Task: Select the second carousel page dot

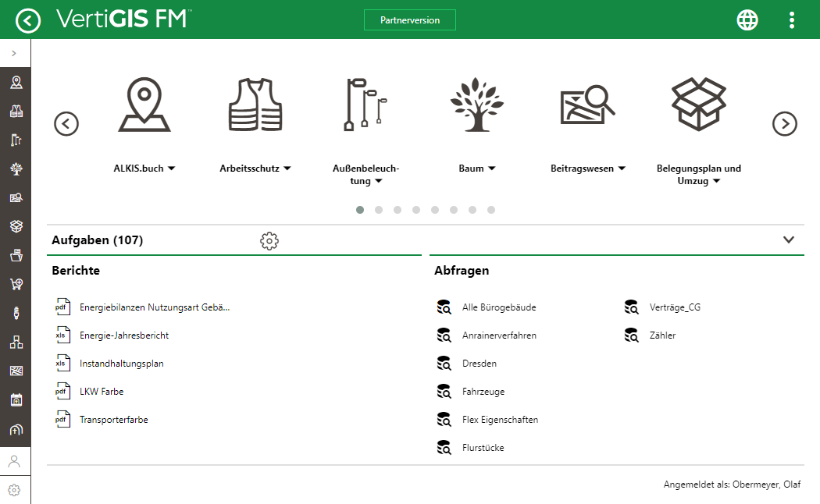Action: 379,210
